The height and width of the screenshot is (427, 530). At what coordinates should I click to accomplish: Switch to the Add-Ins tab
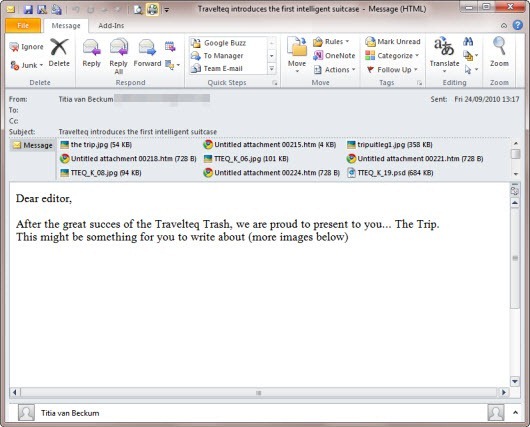(x=111, y=26)
